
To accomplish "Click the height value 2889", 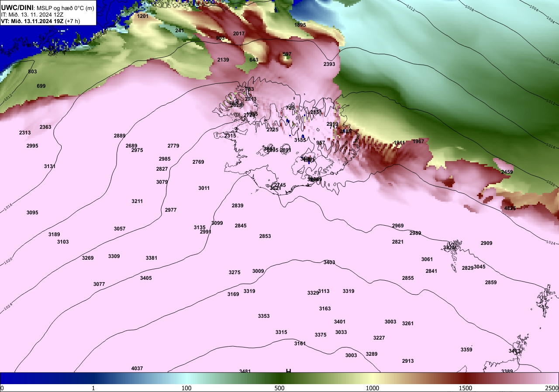I will tap(120, 136).
